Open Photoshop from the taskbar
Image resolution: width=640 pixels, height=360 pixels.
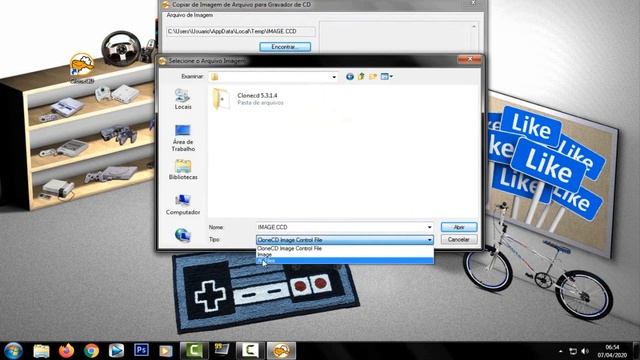[141, 350]
